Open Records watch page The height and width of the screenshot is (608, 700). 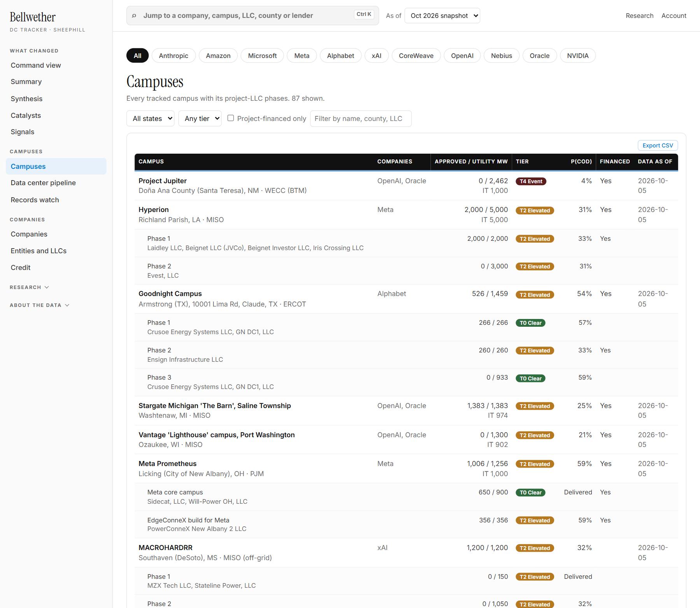point(56,200)
